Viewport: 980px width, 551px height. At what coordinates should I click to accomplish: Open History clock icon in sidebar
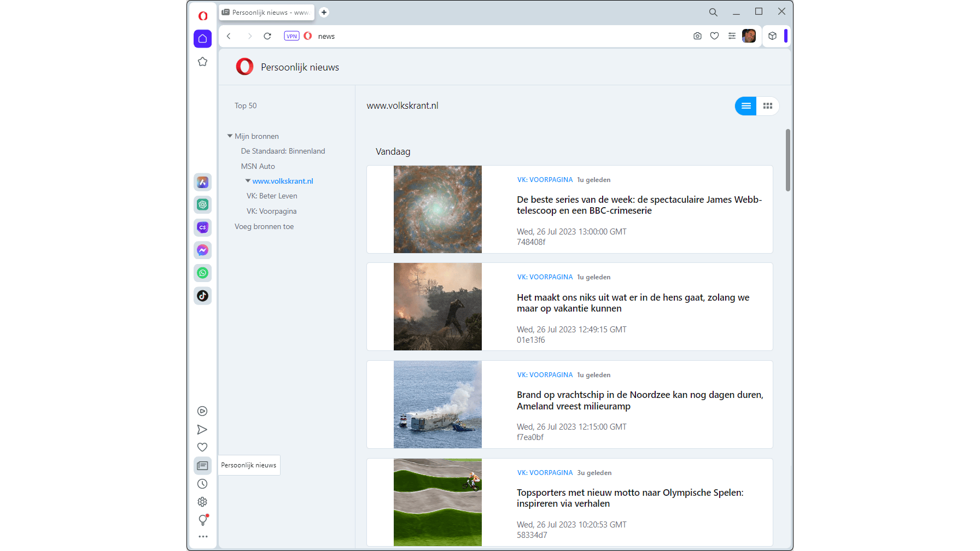[x=202, y=484]
